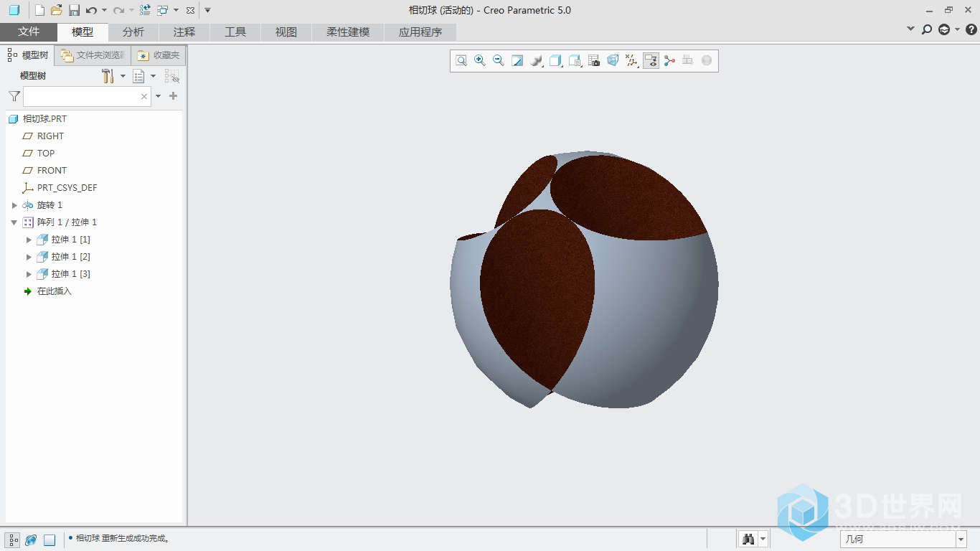980x551 pixels.
Task: Add a search filter with plus icon
Action: [x=173, y=96]
